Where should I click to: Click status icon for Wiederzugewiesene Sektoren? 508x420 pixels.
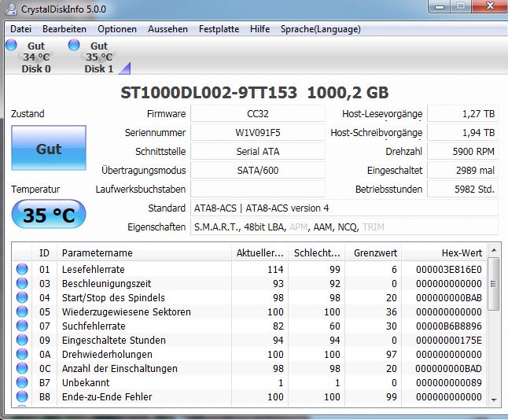tap(22, 311)
